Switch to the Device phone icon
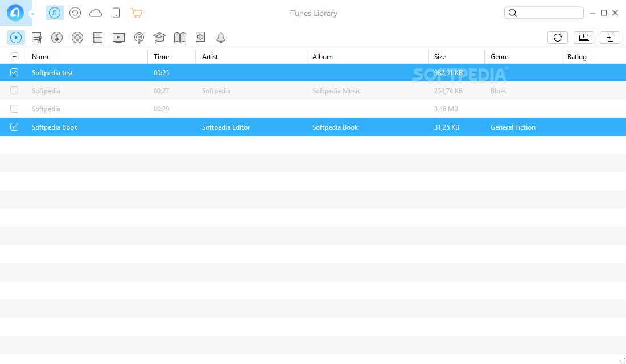Image resolution: width=626 pixels, height=364 pixels. tap(116, 13)
